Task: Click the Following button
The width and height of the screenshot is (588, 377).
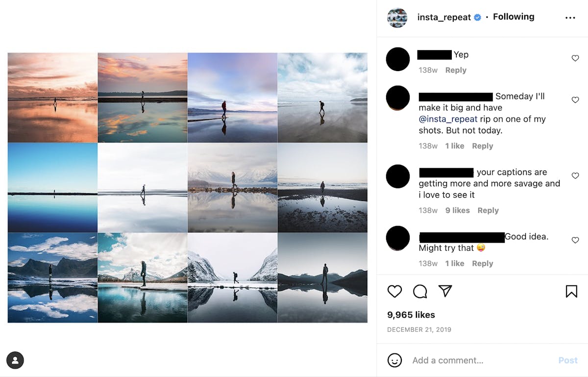Action: [x=513, y=16]
